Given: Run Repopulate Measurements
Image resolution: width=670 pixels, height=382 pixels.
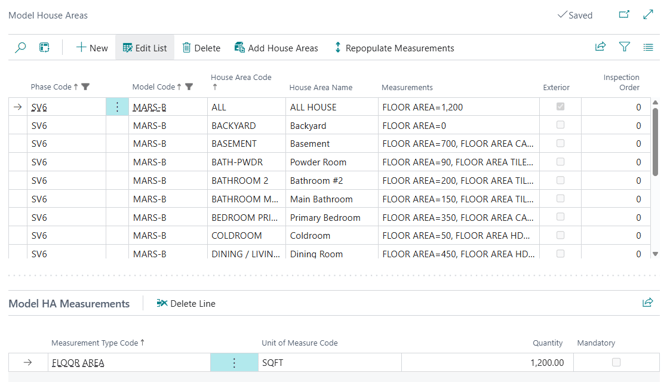Looking at the screenshot, I should (394, 48).
